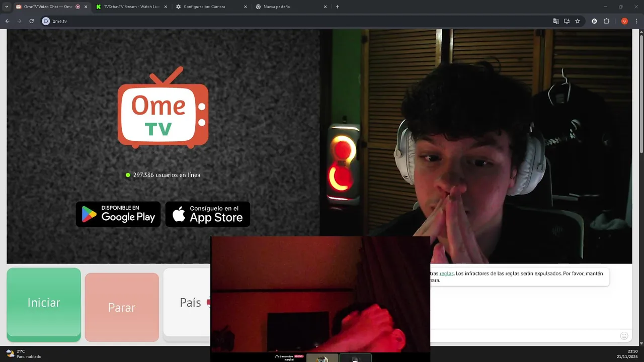Open the Extensions puzzle icon
This screenshot has width=644, height=362.
coord(606,21)
